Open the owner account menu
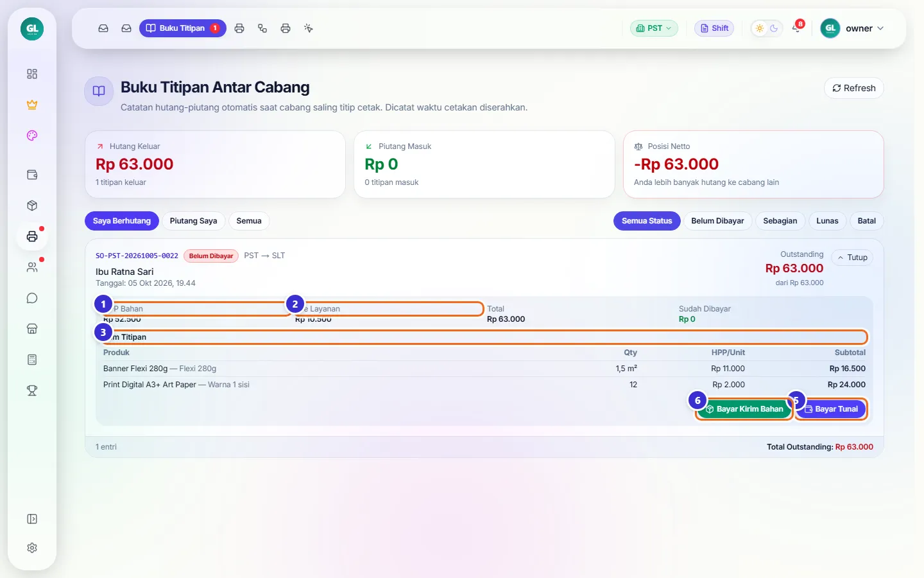Viewport: 924px width, 578px height. [x=852, y=28]
